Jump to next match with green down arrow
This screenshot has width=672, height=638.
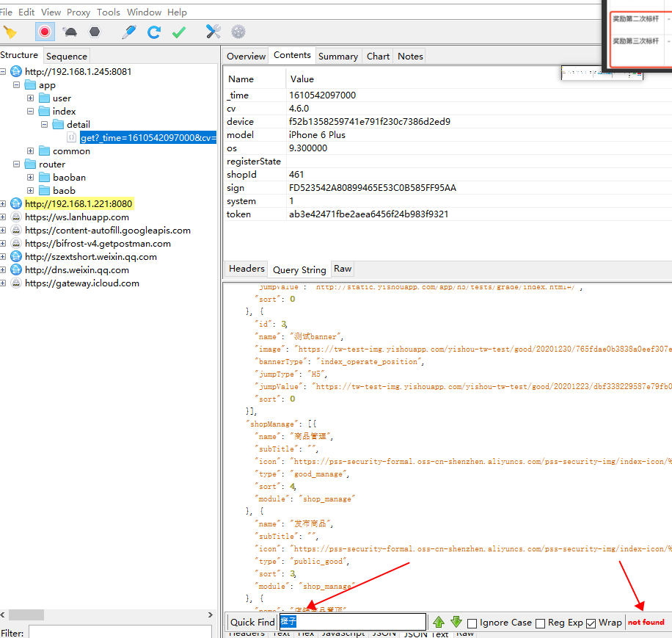[x=456, y=622]
